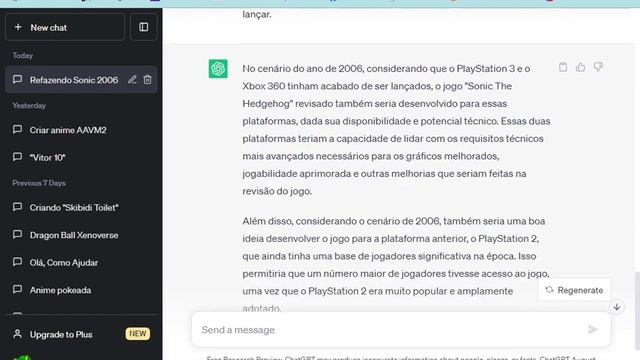Image resolution: width=640 pixels, height=360 pixels.
Task: Open the Refazendo Sonic 2006 chat
Action: [x=81, y=80]
